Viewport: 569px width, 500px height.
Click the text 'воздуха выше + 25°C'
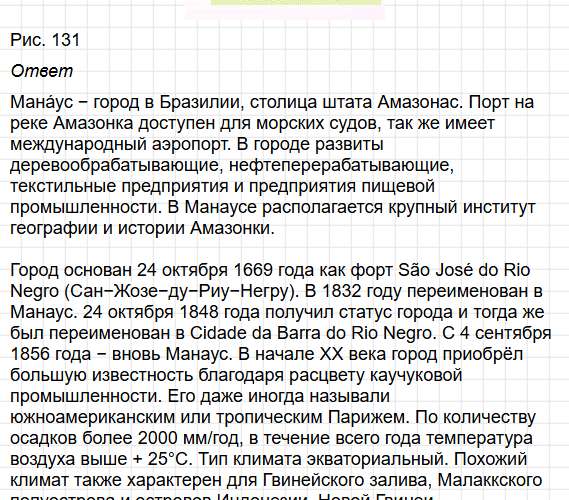(x=99, y=459)
